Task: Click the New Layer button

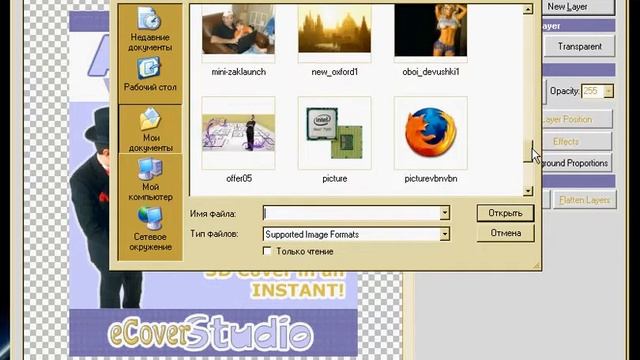Action: pos(578,7)
